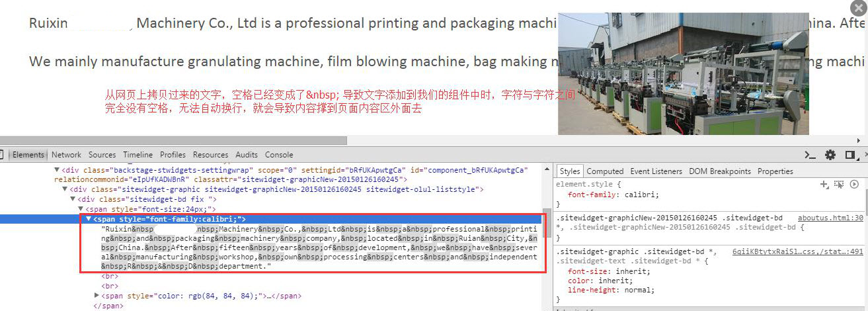Open the Console panel tab
The image size is (868, 311).
pyautogui.click(x=279, y=155)
